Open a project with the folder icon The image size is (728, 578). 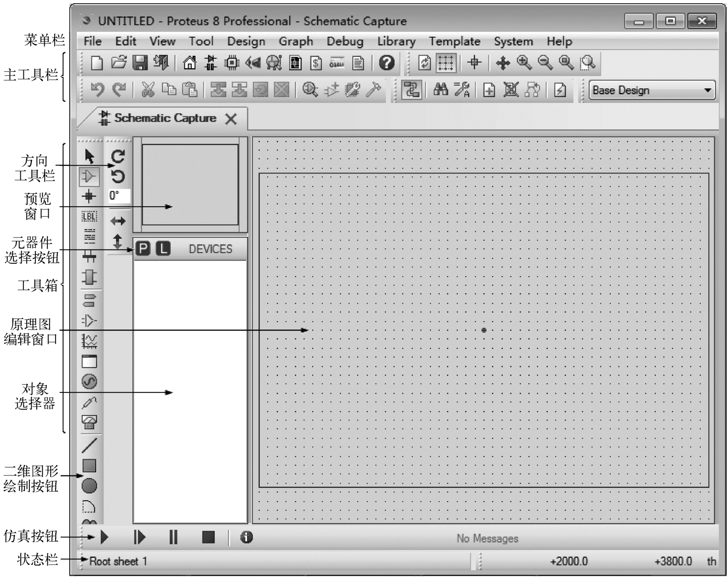coord(119,63)
